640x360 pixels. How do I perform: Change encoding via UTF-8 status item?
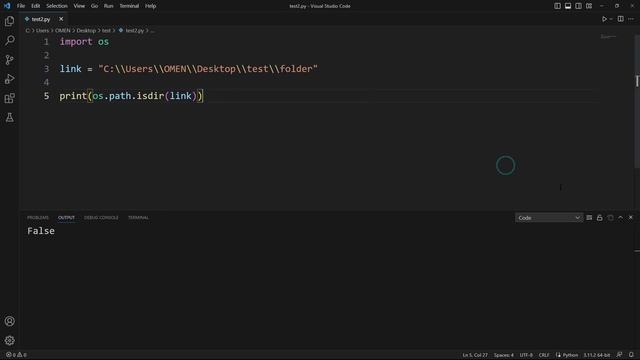coord(526,355)
